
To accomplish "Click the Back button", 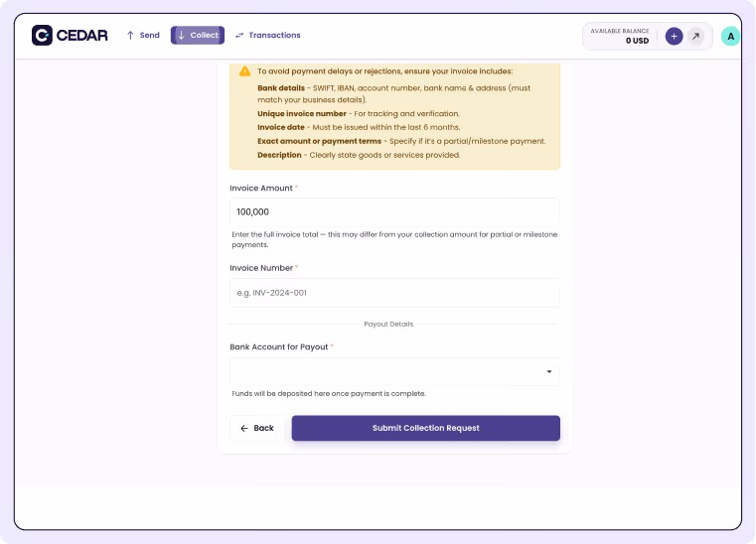I will [257, 428].
